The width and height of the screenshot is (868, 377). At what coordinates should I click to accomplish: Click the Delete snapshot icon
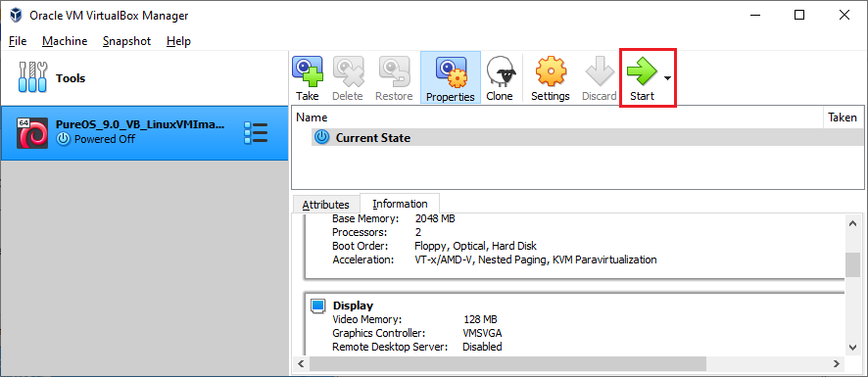[348, 71]
